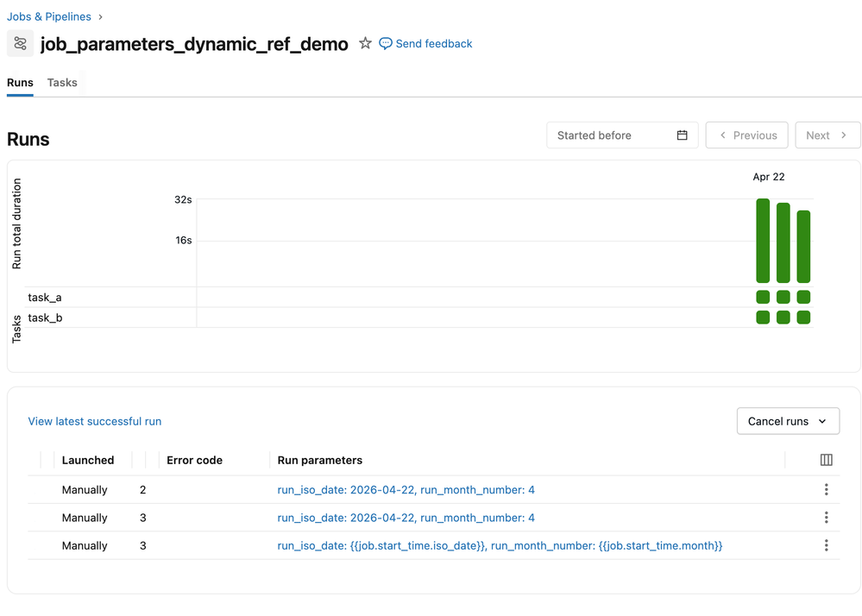Switch to the Tasks tab
The width and height of the screenshot is (862, 616).
coord(62,83)
